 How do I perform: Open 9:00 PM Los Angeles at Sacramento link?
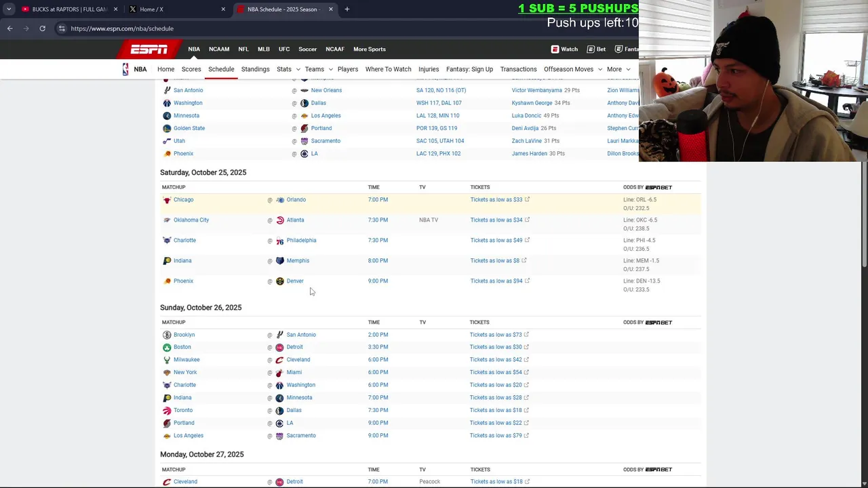coord(378,436)
